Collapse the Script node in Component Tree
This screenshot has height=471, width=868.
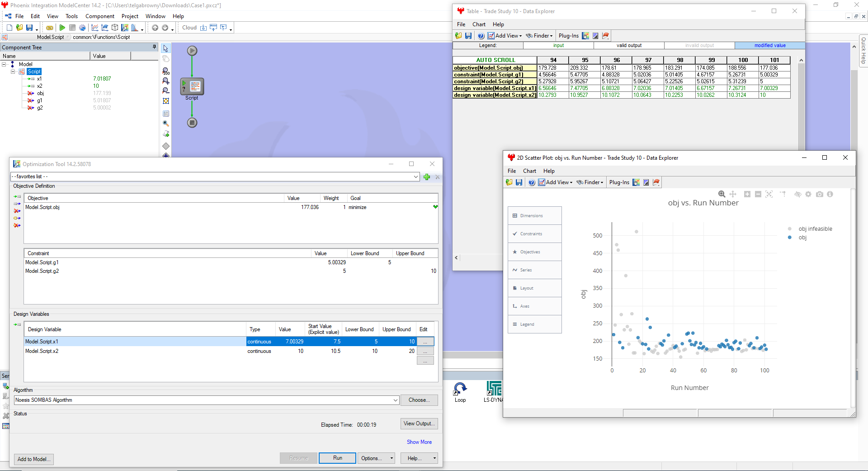pyautogui.click(x=13, y=71)
